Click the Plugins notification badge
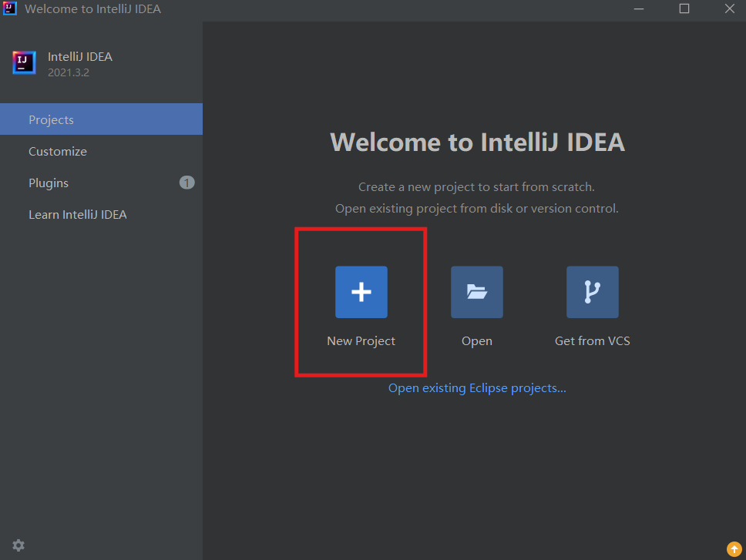 (x=186, y=183)
